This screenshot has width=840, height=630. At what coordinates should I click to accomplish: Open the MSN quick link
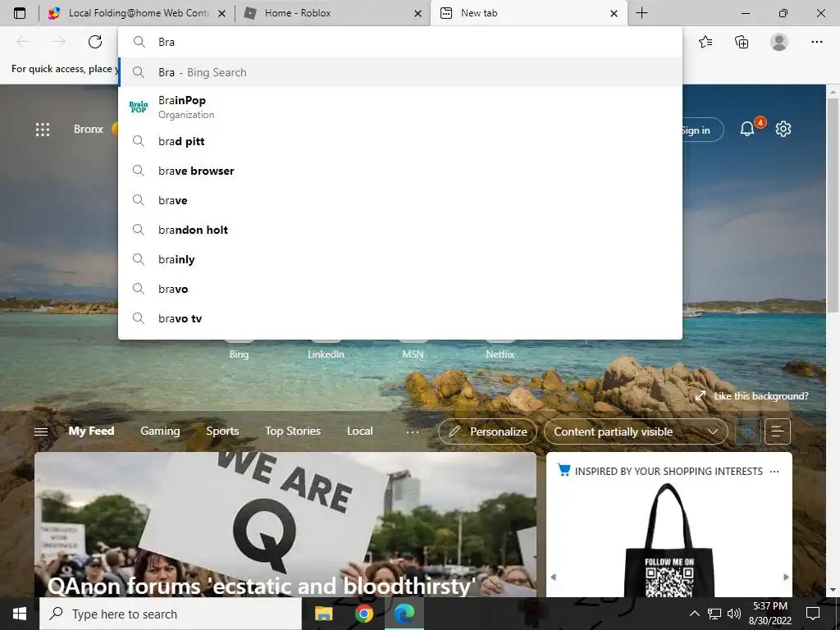(413, 354)
